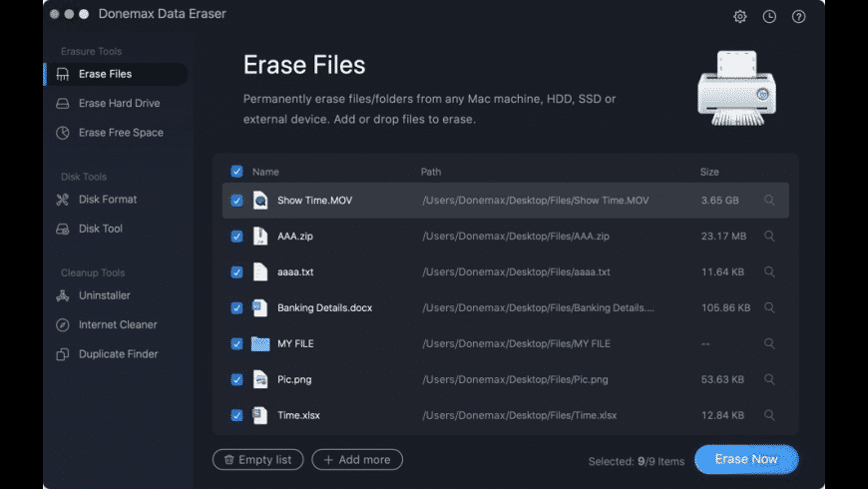Click the 3.65 GB size value
The width and height of the screenshot is (868, 489).
[719, 201]
